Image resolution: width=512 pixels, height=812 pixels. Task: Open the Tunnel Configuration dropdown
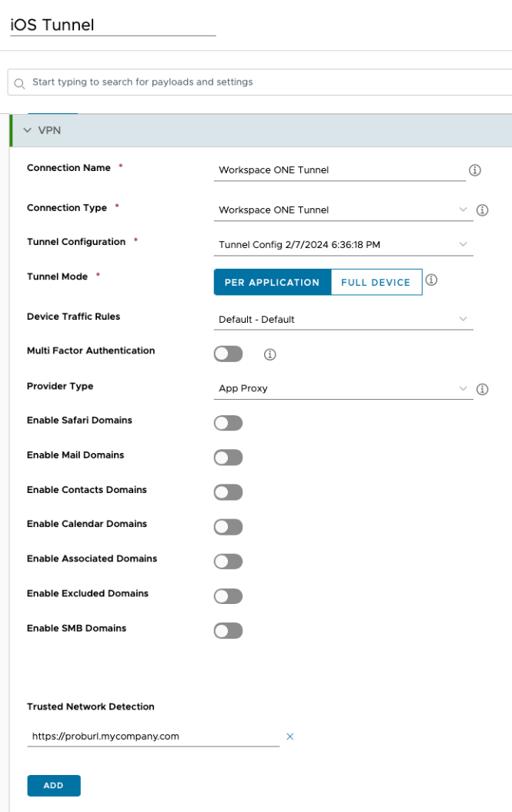point(343,245)
